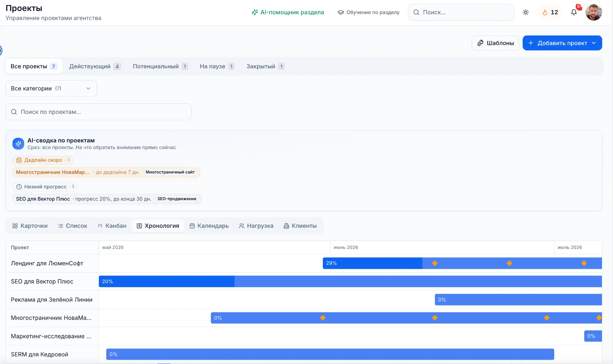Click last milestone diamond on Лендинг row
The width and height of the screenshot is (613, 364).
click(x=584, y=263)
